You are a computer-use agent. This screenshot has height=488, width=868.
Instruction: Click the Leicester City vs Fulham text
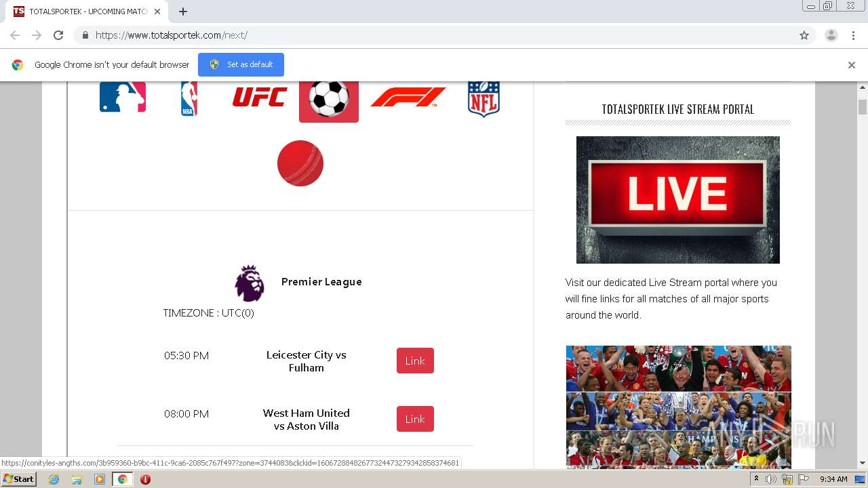coord(307,361)
